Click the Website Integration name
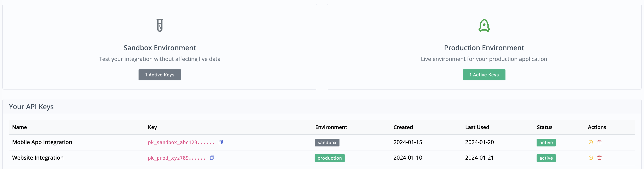 coord(38,158)
